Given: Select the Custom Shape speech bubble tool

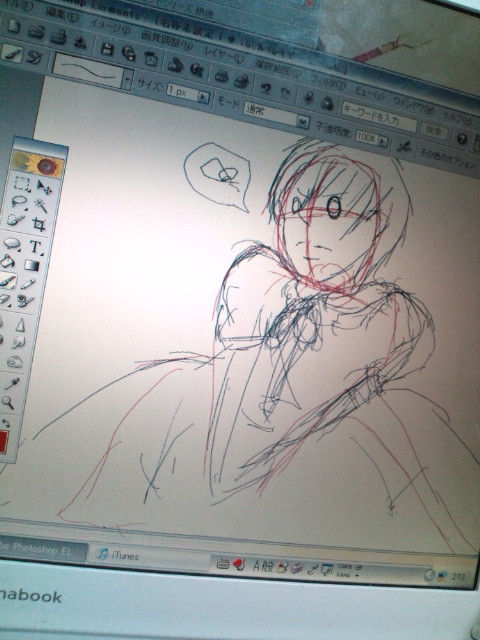Looking at the screenshot, I should [12, 243].
